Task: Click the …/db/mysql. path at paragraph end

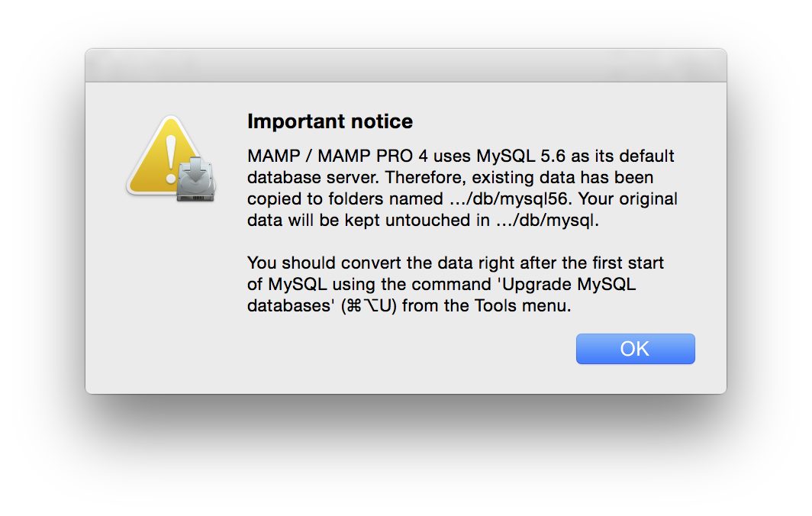Action: 547,220
